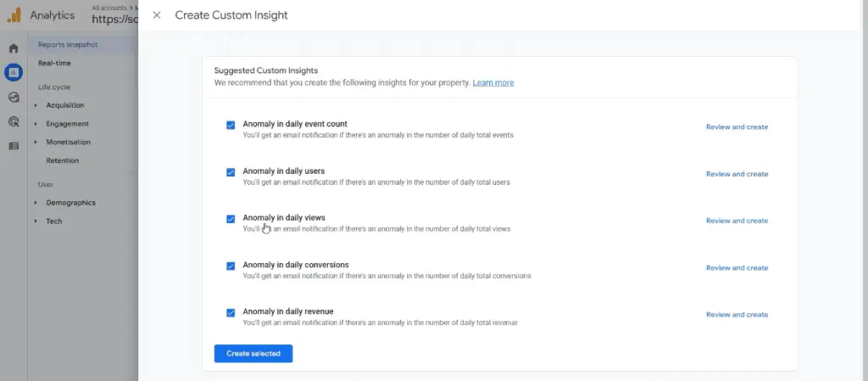
Task: Expand the Acquisition section
Action: tap(36, 105)
